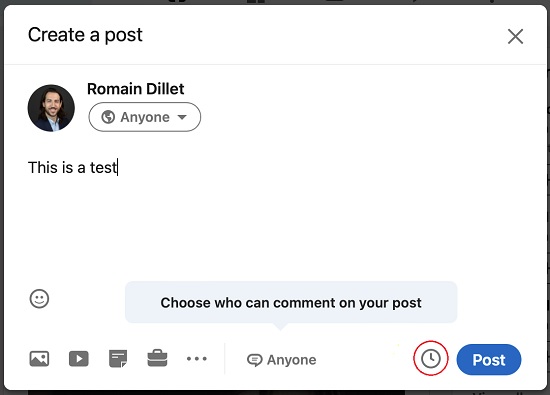Place cursor after 'This is a test'

coord(118,167)
